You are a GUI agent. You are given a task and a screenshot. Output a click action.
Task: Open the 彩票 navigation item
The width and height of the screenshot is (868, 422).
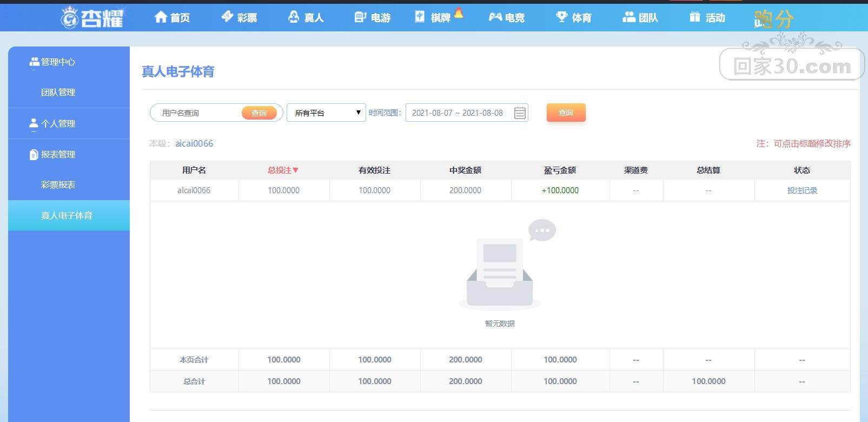tap(239, 17)
